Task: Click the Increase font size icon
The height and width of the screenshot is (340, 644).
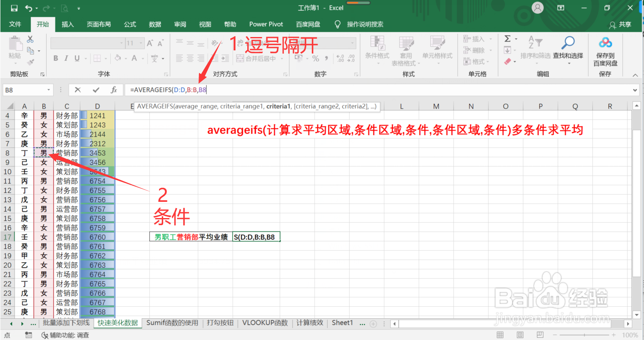Action: [x=150, y=43]
